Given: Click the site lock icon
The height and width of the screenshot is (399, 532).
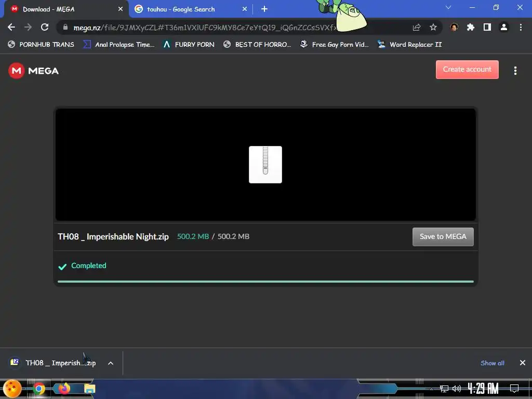Looking at the screenshot, I should point(65,27).
